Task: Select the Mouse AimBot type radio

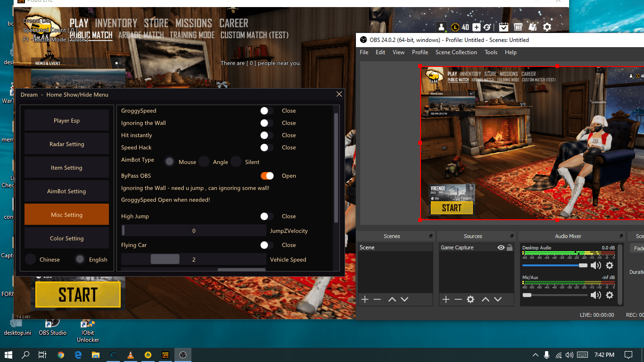Action: (x=169, y=162)
